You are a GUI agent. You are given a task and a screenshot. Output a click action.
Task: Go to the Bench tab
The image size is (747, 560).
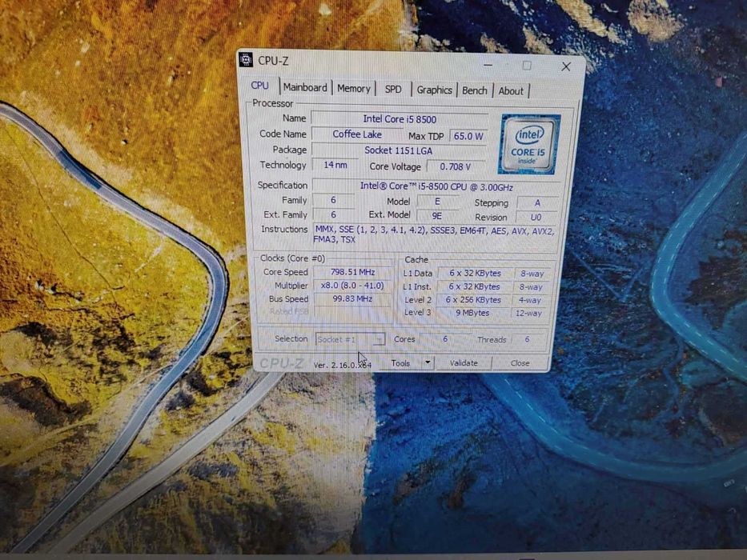tap(475, 90)
